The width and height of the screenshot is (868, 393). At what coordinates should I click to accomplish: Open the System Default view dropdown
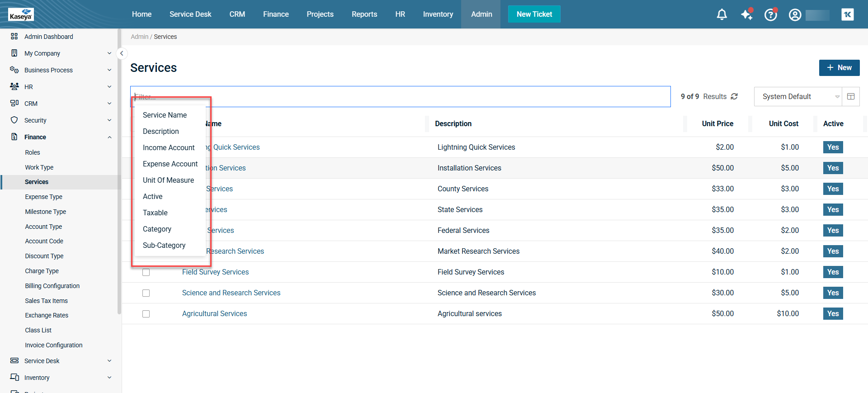[797, 96]
